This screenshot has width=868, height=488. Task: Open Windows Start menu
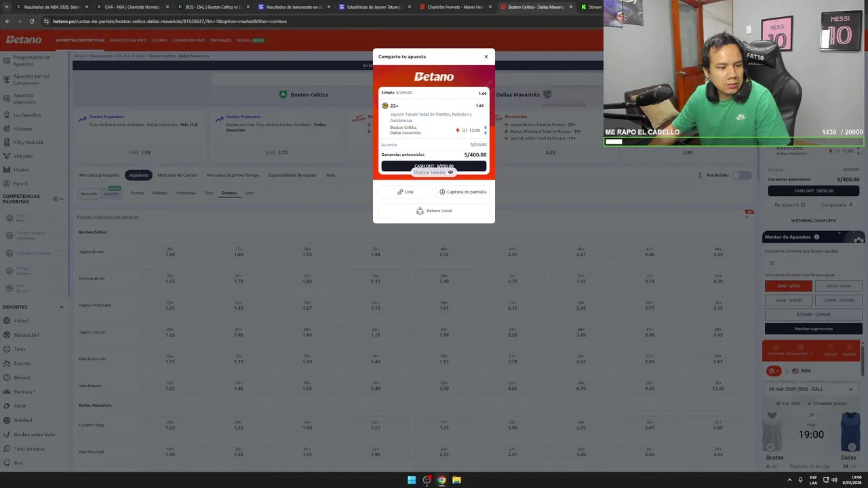tap(412, 480)
